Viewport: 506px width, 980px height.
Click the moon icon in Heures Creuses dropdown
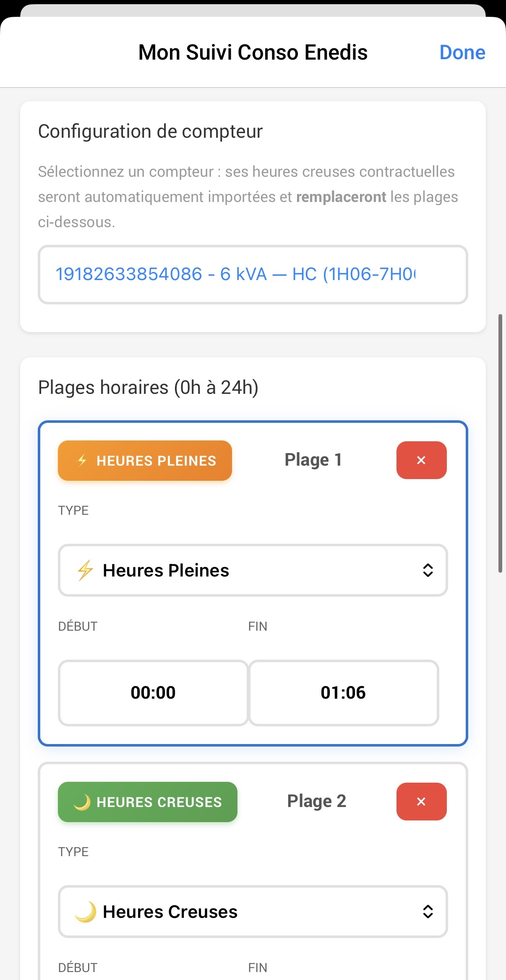tap(85, 912)
